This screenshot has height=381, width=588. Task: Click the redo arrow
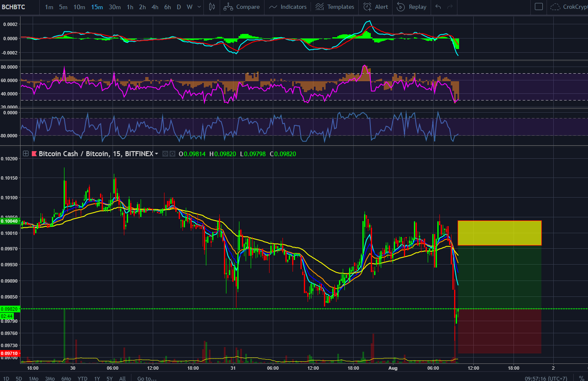tap(450, 7)
